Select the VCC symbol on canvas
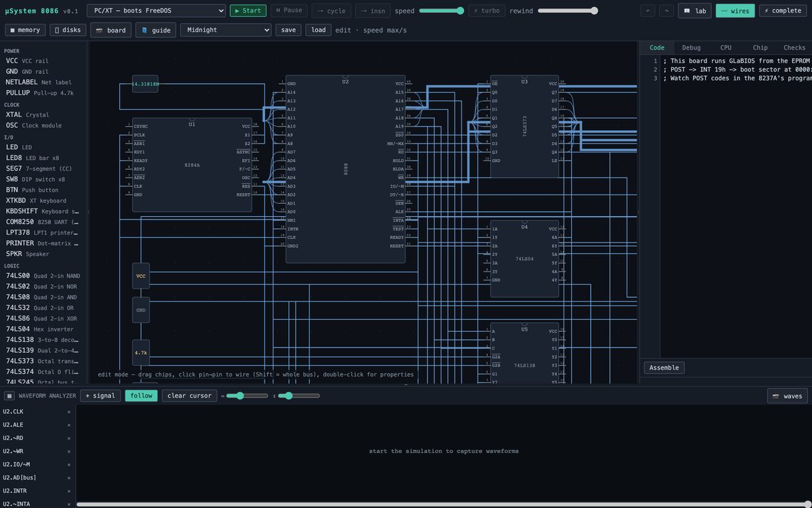 (141, 276)
